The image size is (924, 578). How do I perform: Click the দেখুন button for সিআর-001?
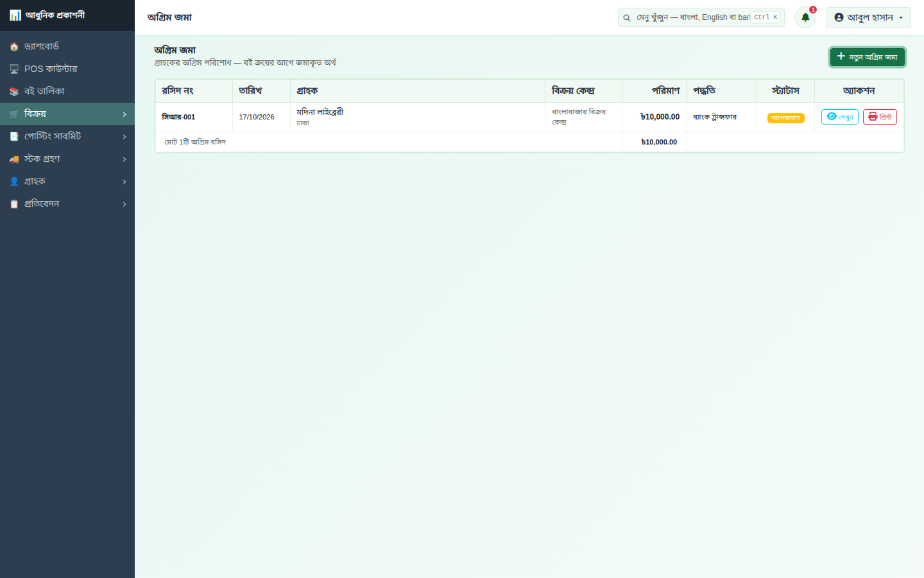pos(840,117)
